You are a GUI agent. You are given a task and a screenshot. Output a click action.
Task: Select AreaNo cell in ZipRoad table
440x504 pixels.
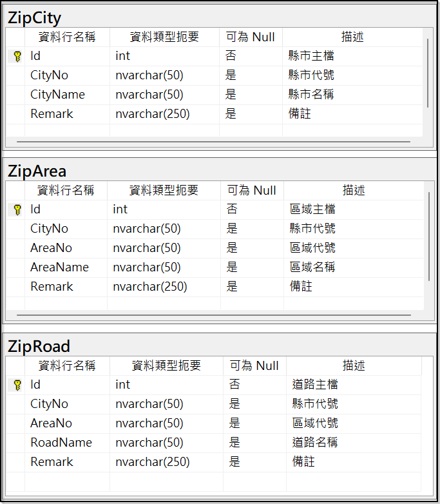tap(67, 423)
